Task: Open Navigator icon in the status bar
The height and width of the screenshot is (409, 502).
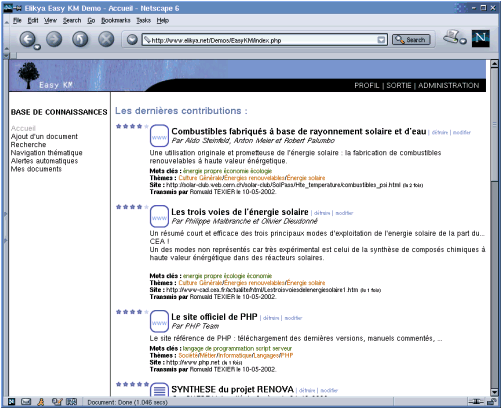Action: tap(12, 402)
